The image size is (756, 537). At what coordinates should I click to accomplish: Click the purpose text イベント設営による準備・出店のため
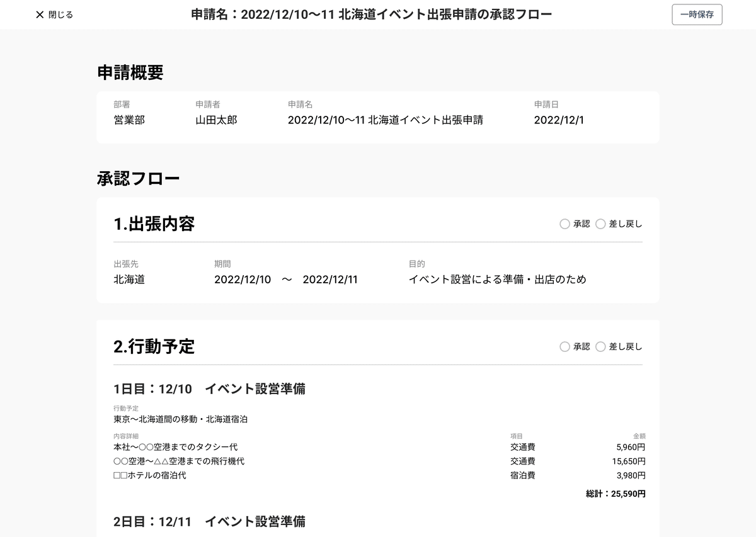[497, 279]
